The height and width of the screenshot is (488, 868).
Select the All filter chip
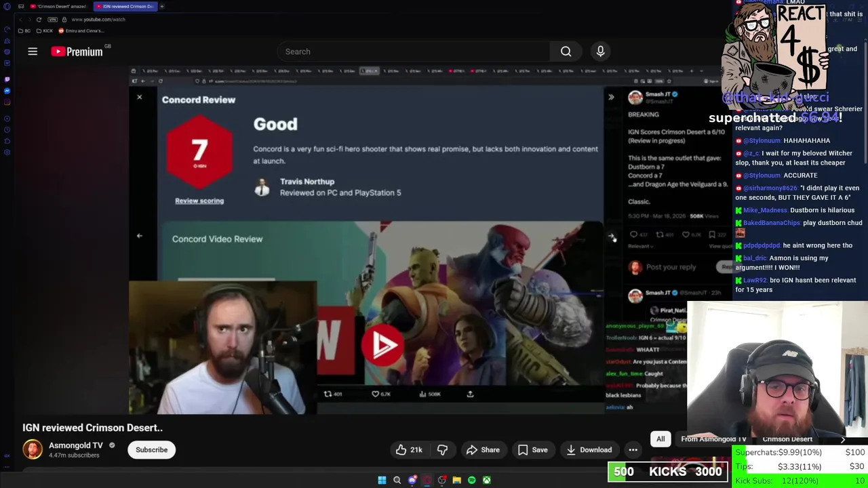point(660,439)
